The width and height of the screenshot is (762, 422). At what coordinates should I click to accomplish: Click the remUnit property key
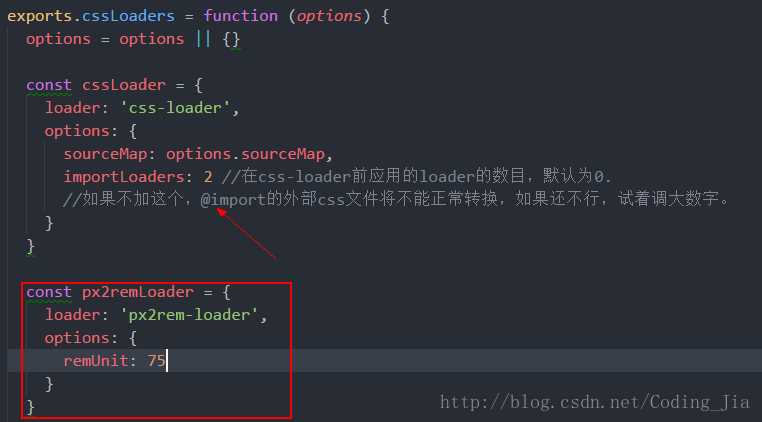click(x=96, y=361)
